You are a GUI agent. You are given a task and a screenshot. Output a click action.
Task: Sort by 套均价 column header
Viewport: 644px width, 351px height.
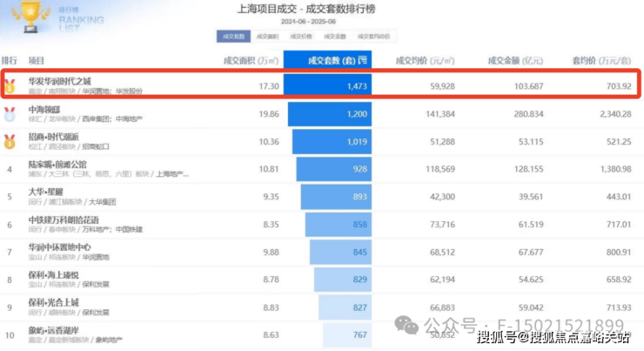(600, 61)
